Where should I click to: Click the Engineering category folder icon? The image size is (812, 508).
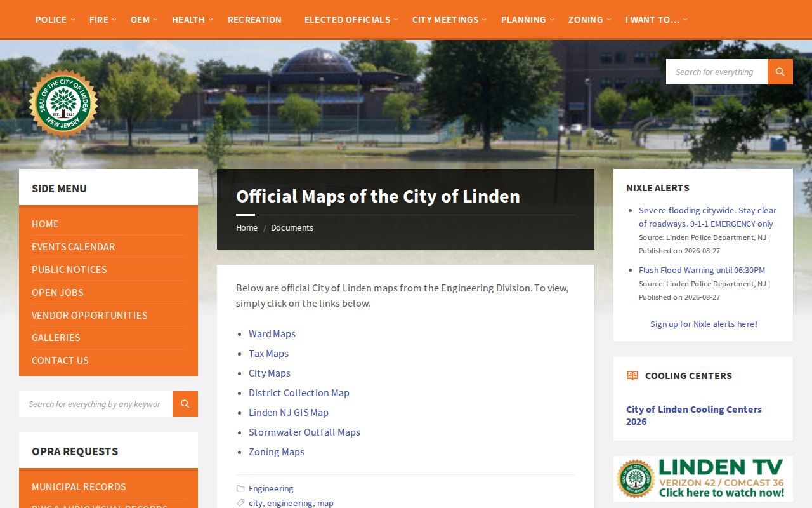click(240, 488)
